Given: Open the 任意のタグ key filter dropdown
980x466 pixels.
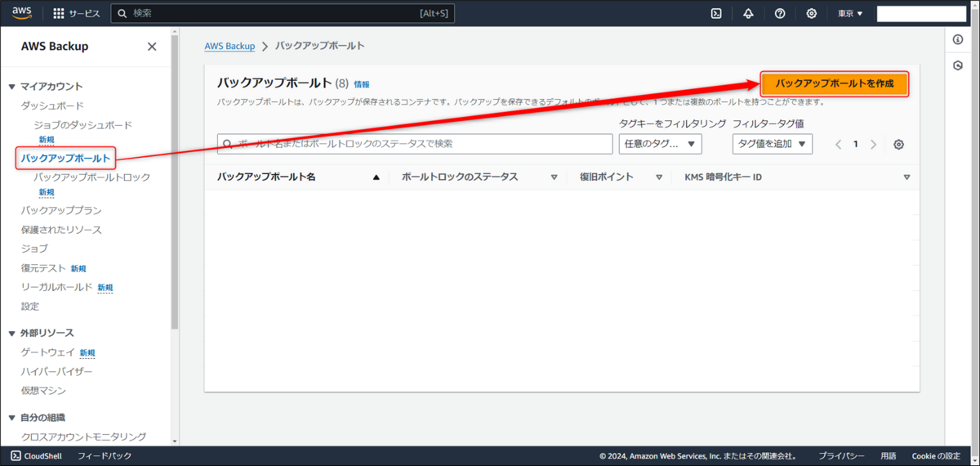Looking at the screenshot, I should click(x=660, y=144).
